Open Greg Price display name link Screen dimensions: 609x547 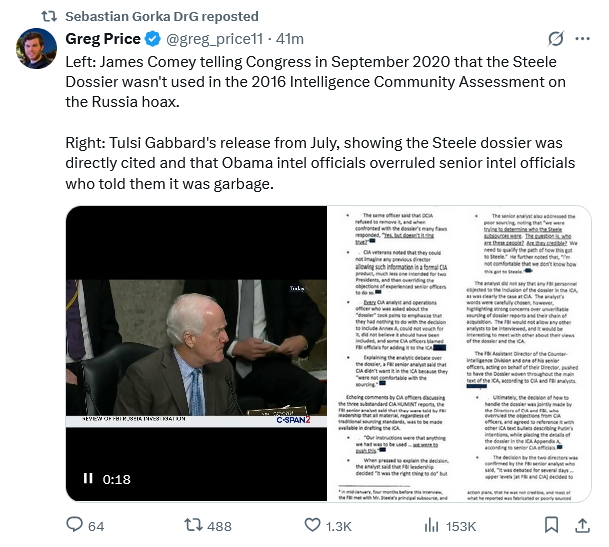pos(103,39)
